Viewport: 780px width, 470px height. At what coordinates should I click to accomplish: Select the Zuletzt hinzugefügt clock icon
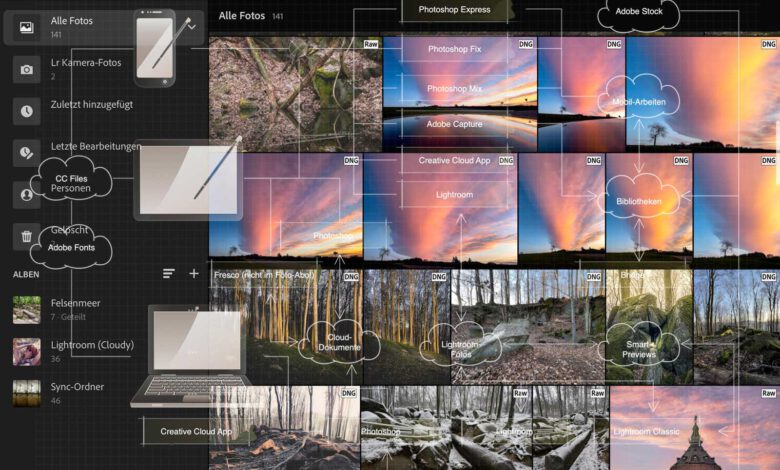26,111
